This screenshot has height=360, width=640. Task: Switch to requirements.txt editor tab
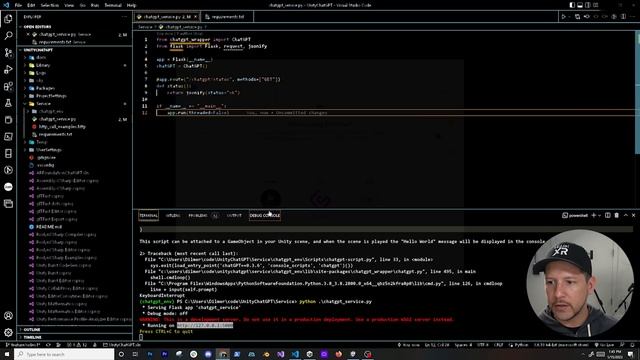coord(227,17)
